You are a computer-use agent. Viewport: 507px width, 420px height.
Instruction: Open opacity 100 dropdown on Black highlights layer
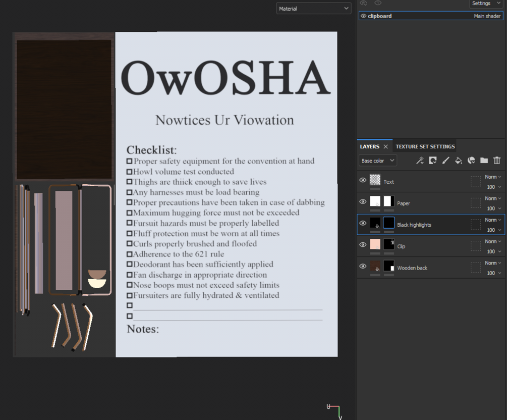coord(494,230)
